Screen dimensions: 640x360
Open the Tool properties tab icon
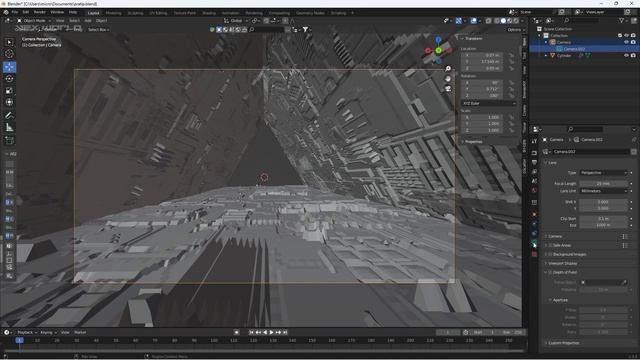[x=534, y=141]
